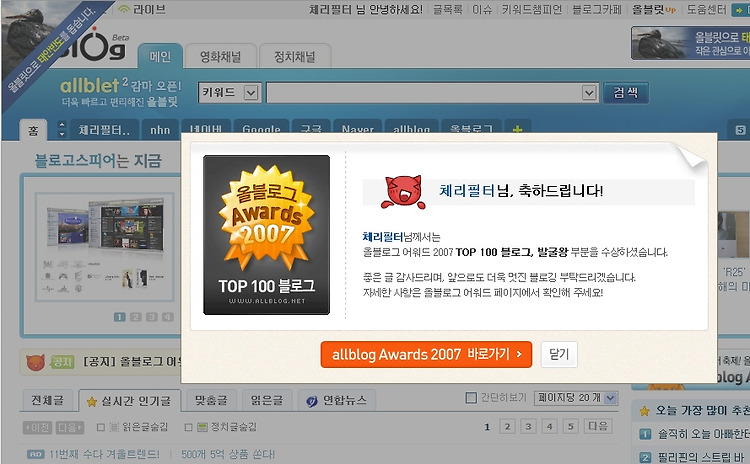Expand the search input history dropdown arrow
Image resolution: width=750 pixels, height=464 pixels.
589,92
